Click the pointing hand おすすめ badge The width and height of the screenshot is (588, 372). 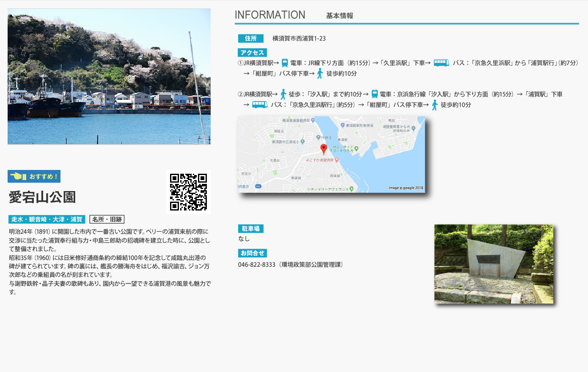click(x=34, y=176)
